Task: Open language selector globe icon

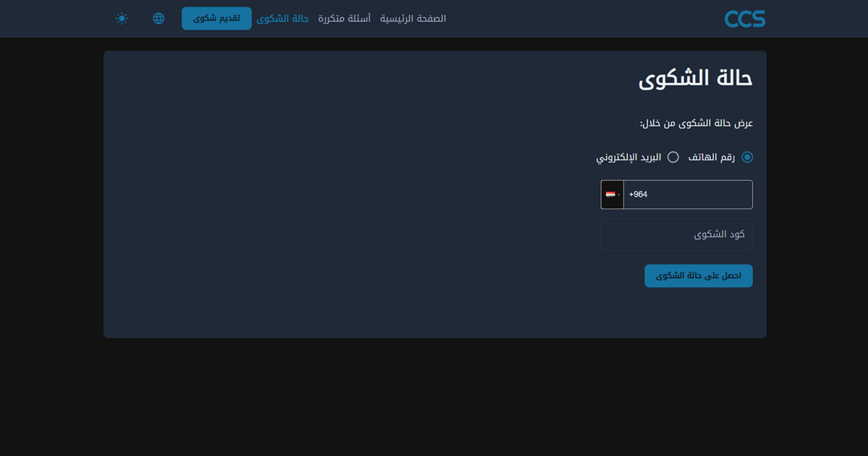Action: pyautogui.click(x=159, y=19)
